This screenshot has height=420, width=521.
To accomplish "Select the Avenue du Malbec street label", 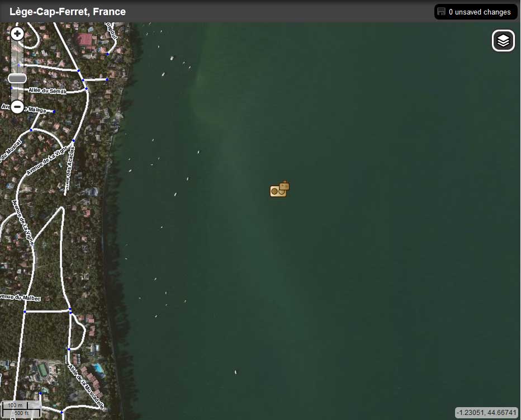I will coord(21,298).
